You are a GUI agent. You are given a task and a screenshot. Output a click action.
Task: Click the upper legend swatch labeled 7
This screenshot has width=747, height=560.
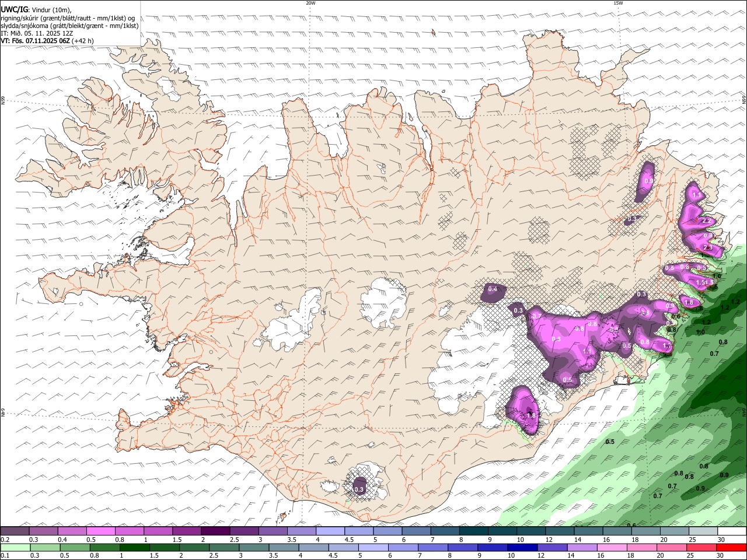[x=445, y=531]
